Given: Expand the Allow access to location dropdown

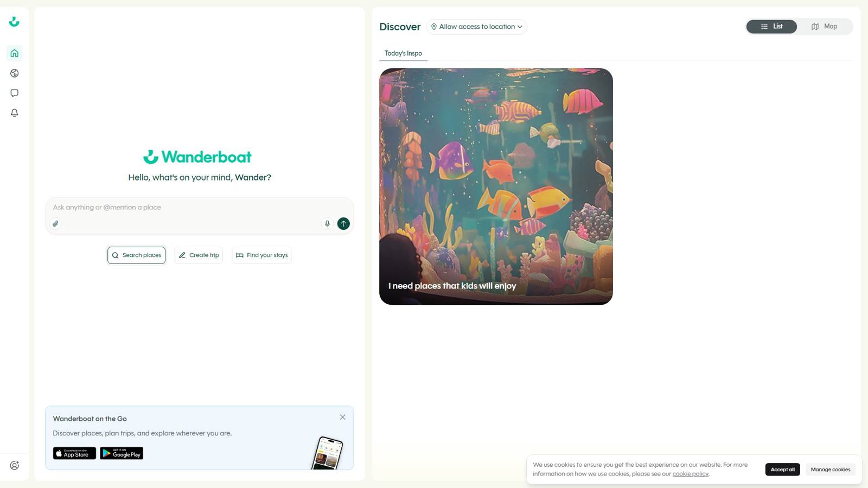Looking at the screenshot, I should click(476, 27).
